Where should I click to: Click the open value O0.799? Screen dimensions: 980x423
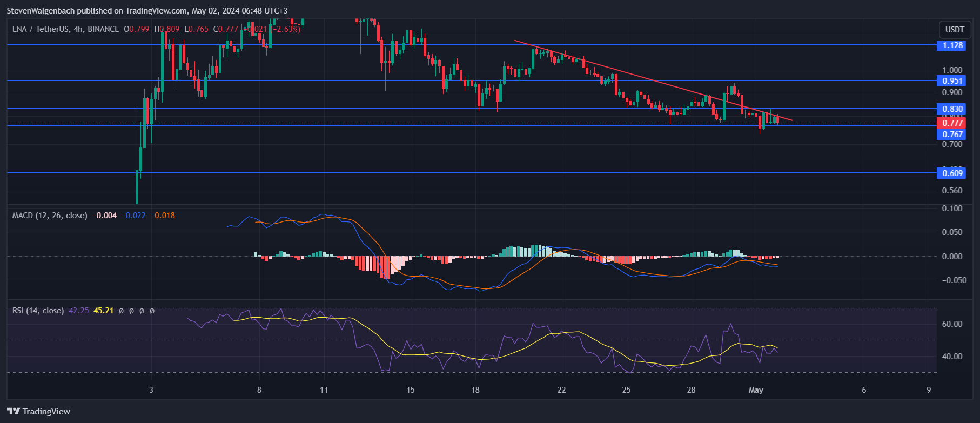(x=136, y=29)
